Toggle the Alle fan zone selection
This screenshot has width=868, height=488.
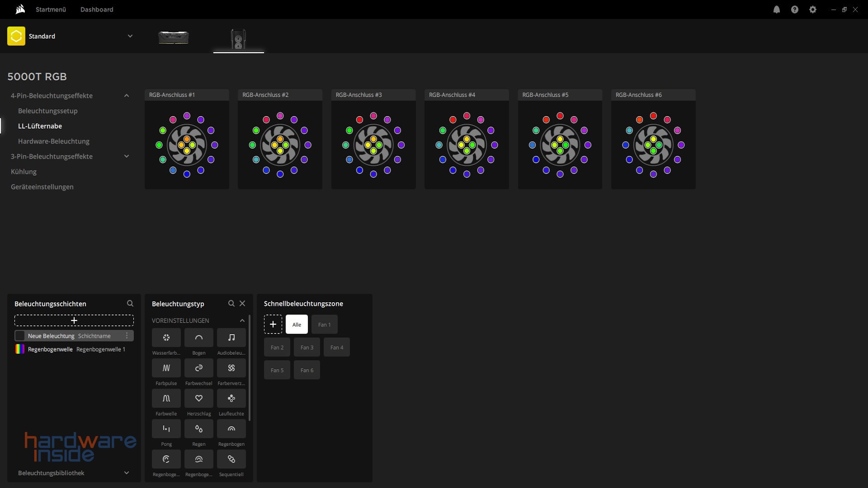click(x=297, y=324)
